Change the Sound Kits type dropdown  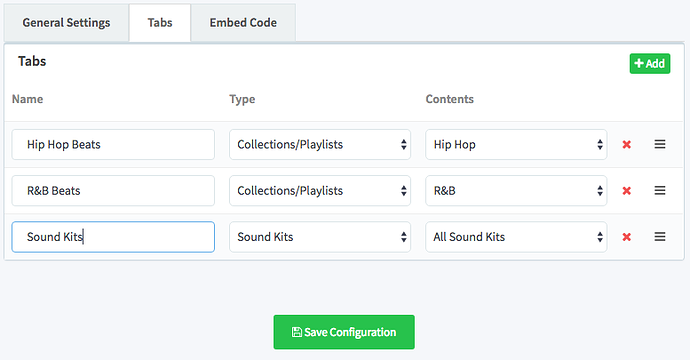click(320, 237)
